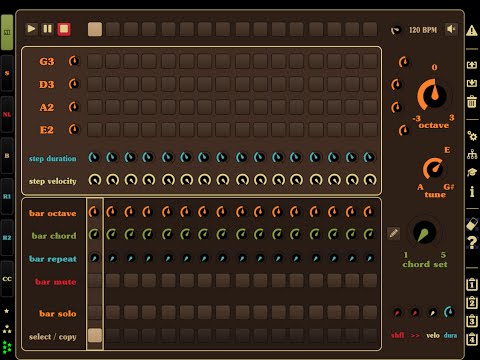The image size is (480, 360).
Task: Click the pencil edit icon near chord set
Action: [394, 233]
